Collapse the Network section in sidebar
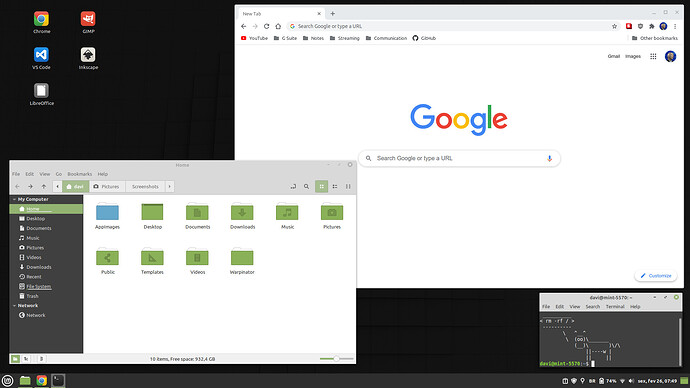 tap(14, 306)
